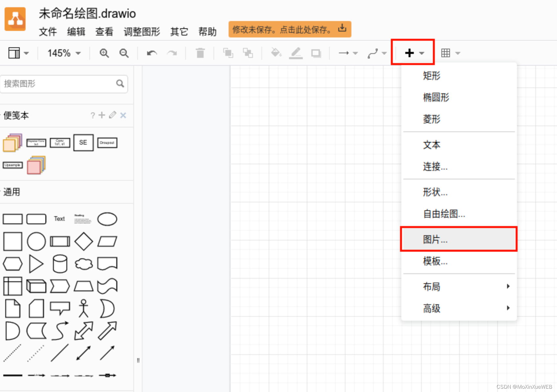557x392 pixels.
Task: Click the 搜索图形 search field
Action: click(x=59, y=84)
